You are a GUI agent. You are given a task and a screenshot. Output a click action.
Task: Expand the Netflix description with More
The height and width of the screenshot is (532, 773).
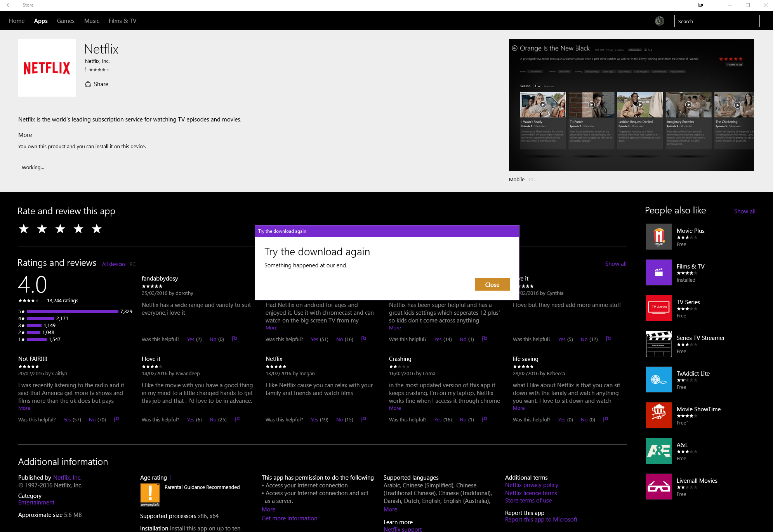(x=25, y=135)
